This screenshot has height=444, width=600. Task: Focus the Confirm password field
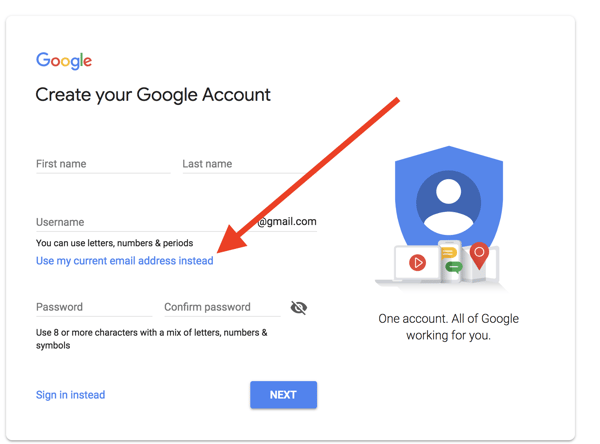pos(222,307)
